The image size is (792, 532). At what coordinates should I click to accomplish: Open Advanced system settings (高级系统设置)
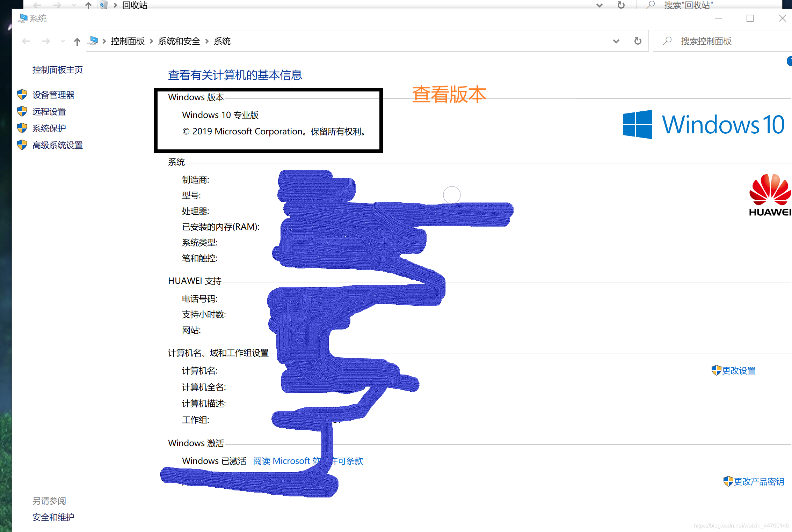57,145
